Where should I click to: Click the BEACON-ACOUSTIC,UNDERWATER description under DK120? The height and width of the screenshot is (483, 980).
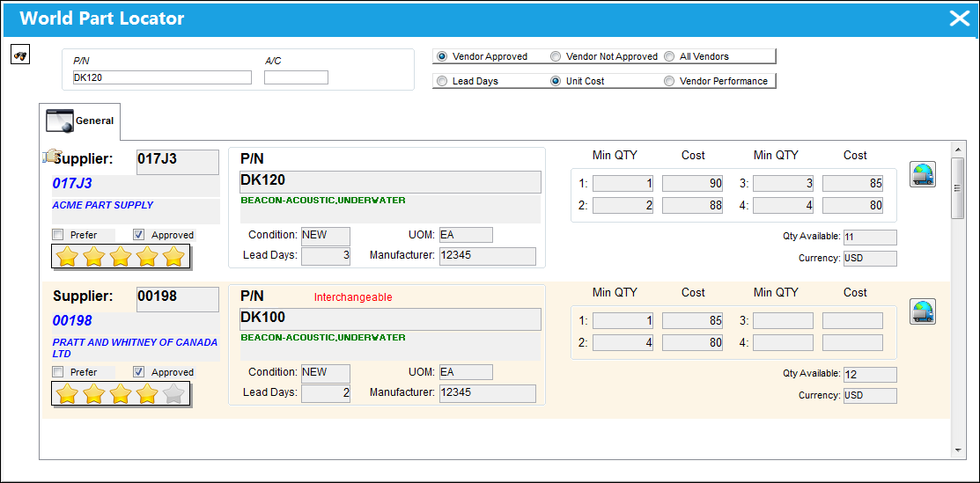323,201
